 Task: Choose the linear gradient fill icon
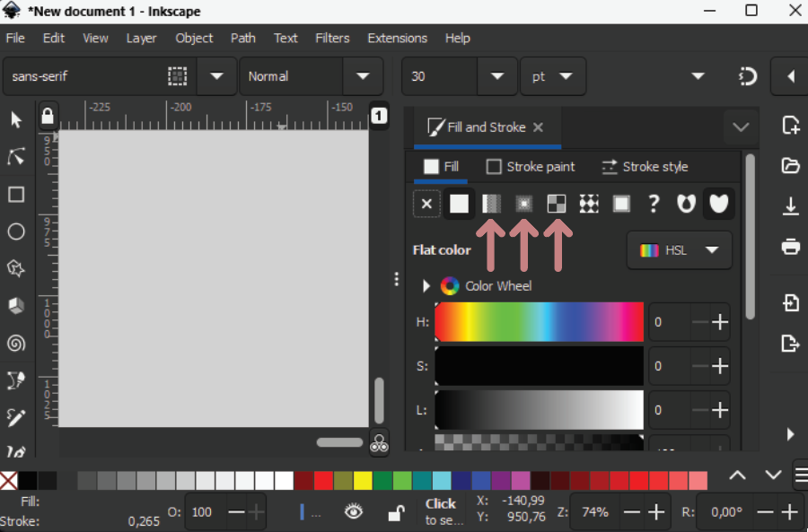pyautogui.click(x=491, y=204)
